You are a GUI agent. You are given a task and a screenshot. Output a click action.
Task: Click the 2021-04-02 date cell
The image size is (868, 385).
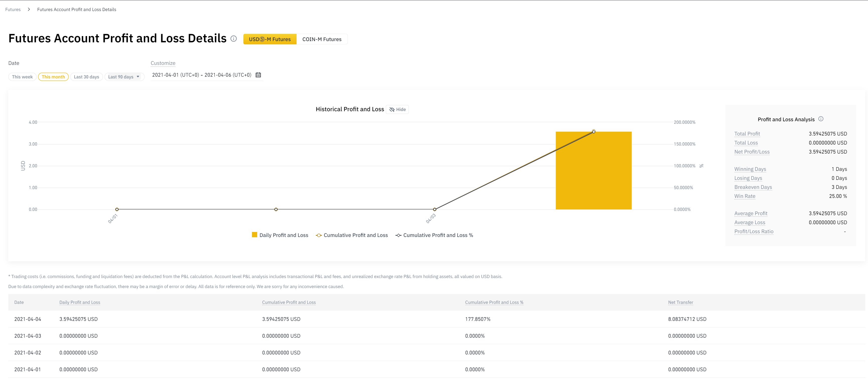point(28,353)
